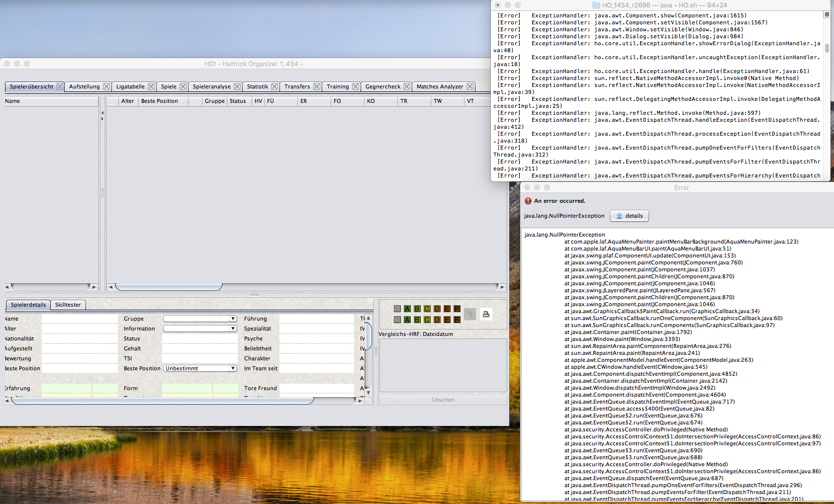Select group E icon in top row
This screenshot has height=504, width=834.
447,309
